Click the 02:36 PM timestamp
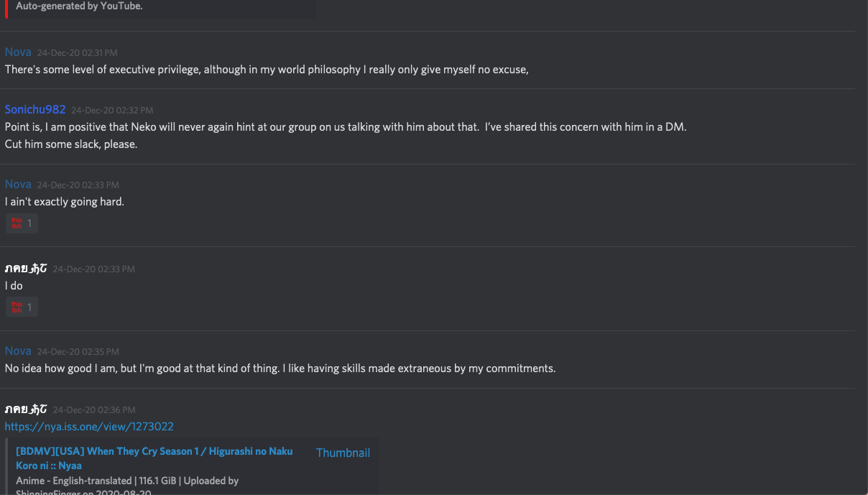The image size is (868, 495). pyautogui.click(x=93, y=410)
